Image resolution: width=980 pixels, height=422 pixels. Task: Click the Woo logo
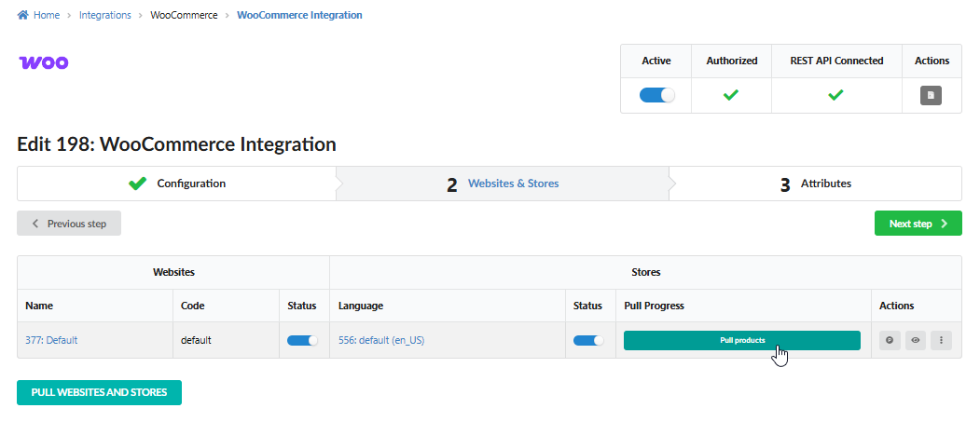pyautogui.click(x=44, y=62)
